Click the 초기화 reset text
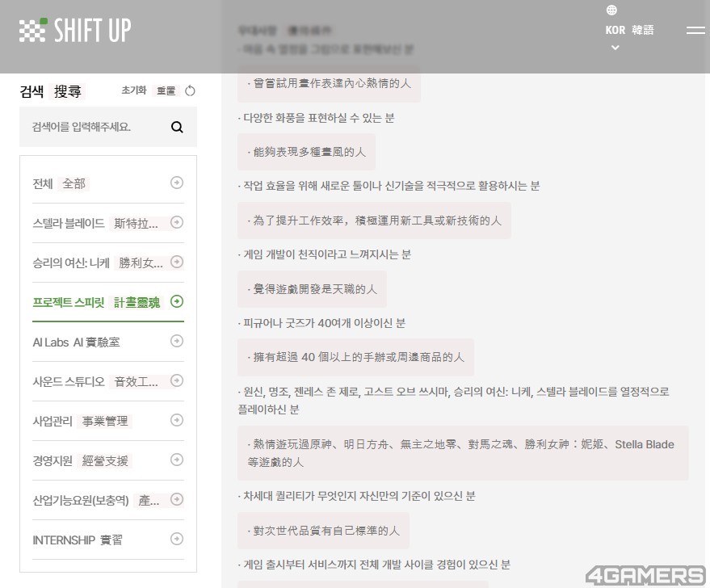Viewport: 710px width, 588px height. tap(133, 90)
